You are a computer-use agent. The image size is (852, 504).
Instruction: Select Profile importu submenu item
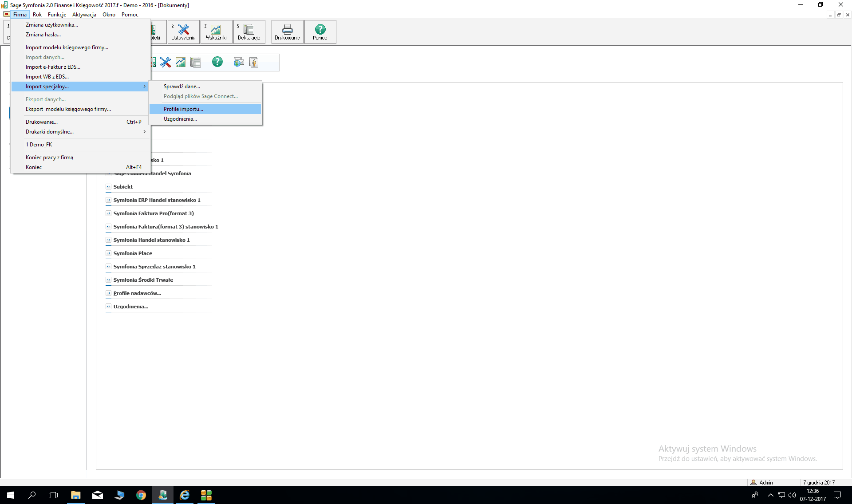[205, 109]
